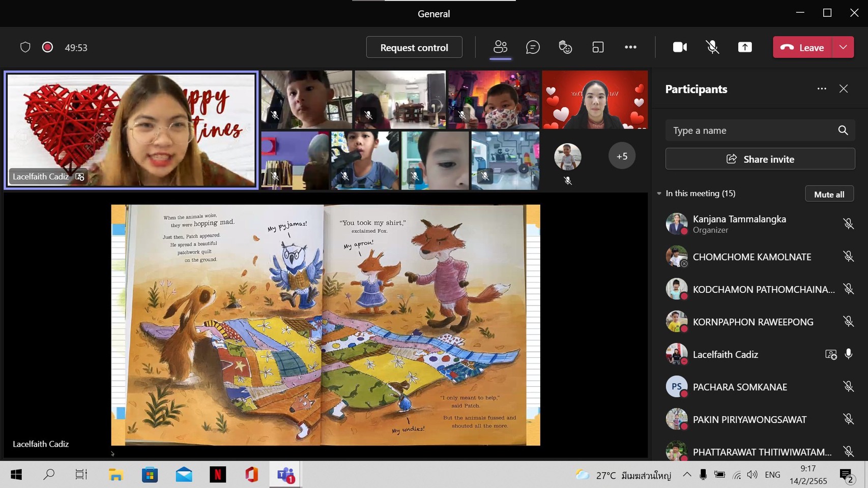Open Windows taskbar search
The height and width of the screenshot is (488, 868).
(x=49, y=475)
